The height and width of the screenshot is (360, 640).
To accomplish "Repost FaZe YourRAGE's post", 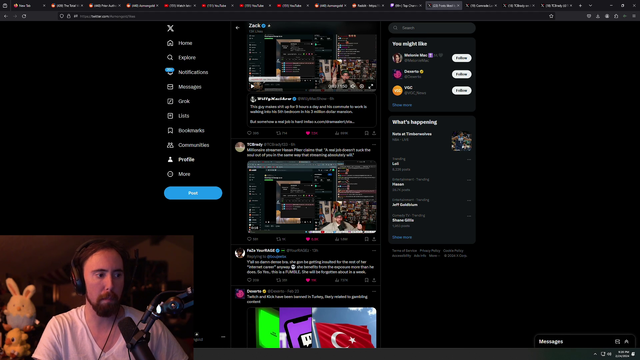I will (278, 280).
